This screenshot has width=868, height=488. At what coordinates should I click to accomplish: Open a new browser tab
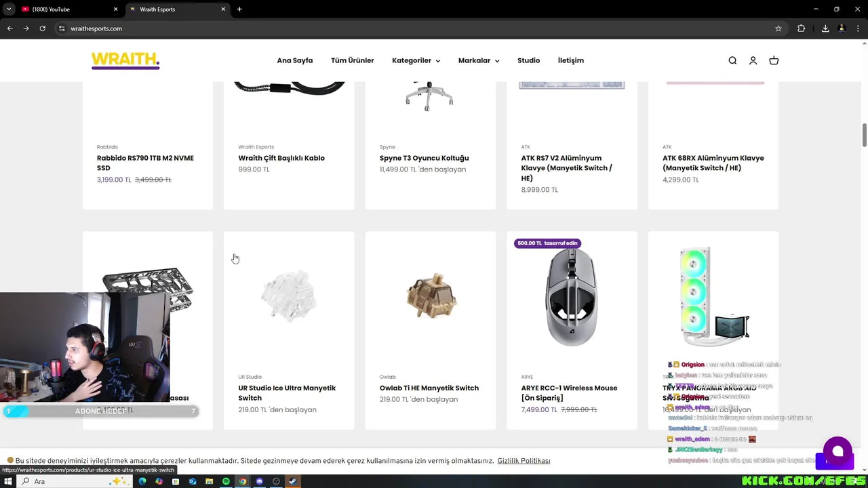pyautogui.click(x=239, y=9)
